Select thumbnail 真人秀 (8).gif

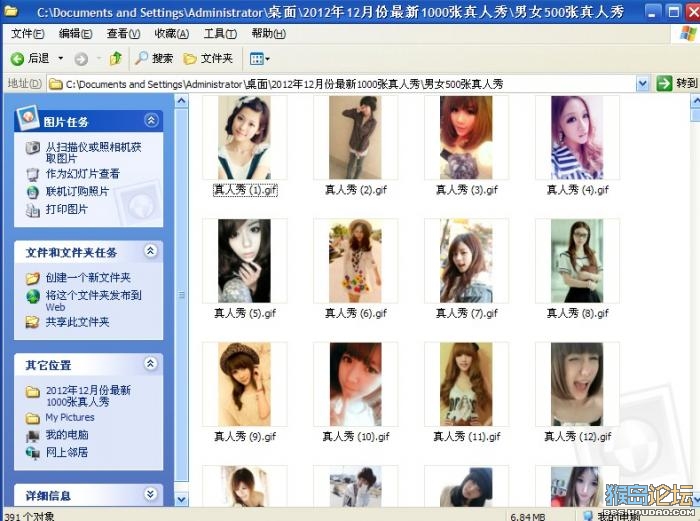click(577, 261)
